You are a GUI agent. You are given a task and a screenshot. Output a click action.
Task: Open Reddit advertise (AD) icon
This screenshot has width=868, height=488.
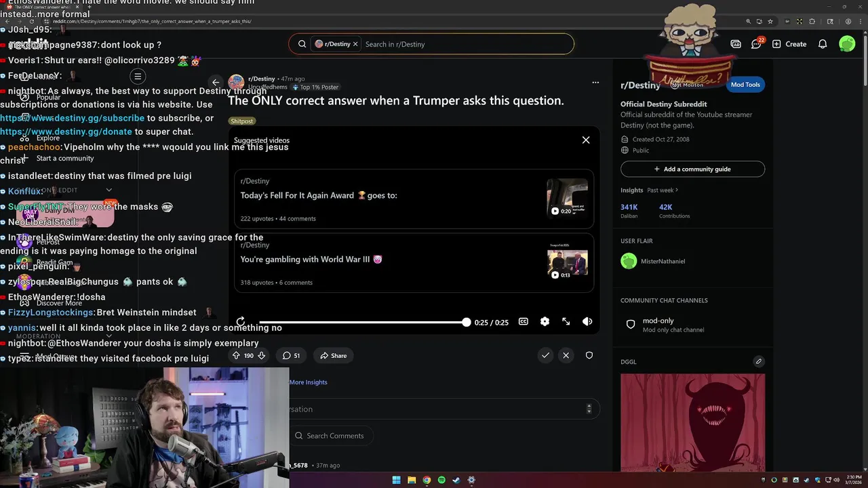point(736,44)
